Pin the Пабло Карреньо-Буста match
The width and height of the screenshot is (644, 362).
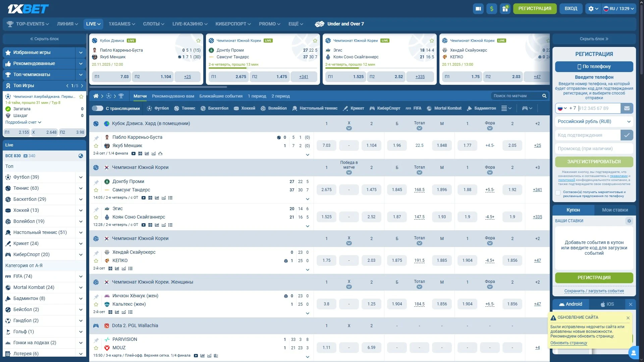click(96, 138)
